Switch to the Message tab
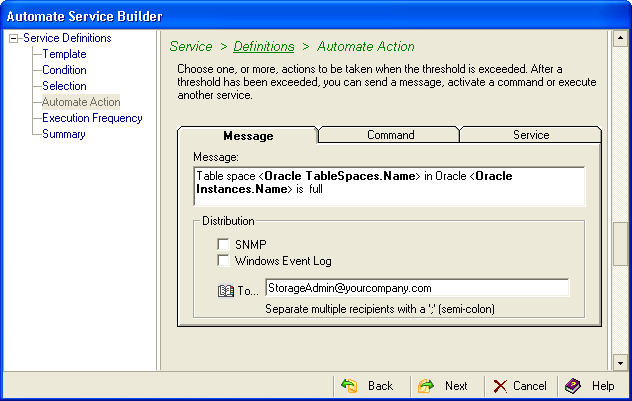The height and width of the screenshot is (401, 632). coord(248,136)
